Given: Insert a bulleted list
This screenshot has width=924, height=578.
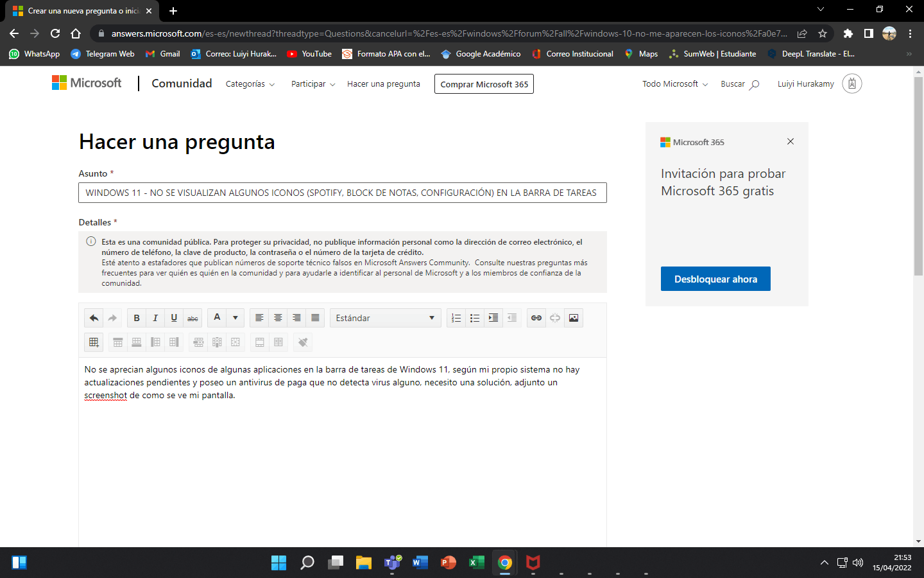Looking at the screenshot, I should [x=475, y=318].
